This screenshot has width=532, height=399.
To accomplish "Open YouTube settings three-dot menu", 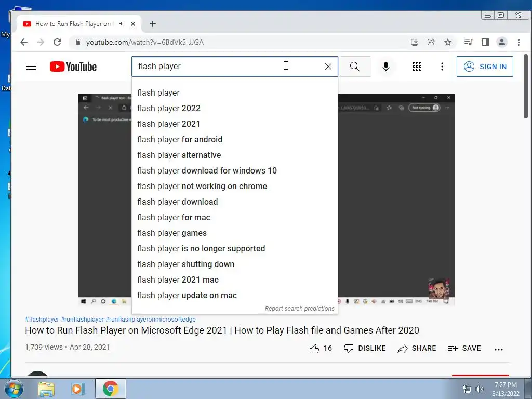I will 442,66.
